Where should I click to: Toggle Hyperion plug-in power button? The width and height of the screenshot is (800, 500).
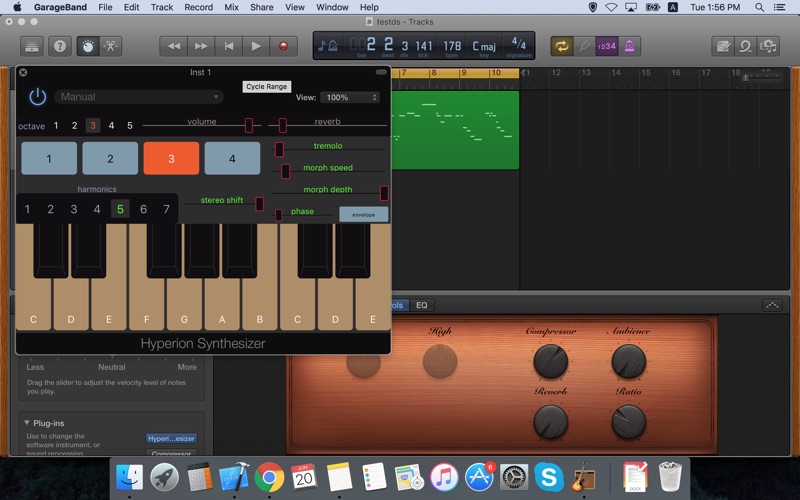[x=38, y=96]
